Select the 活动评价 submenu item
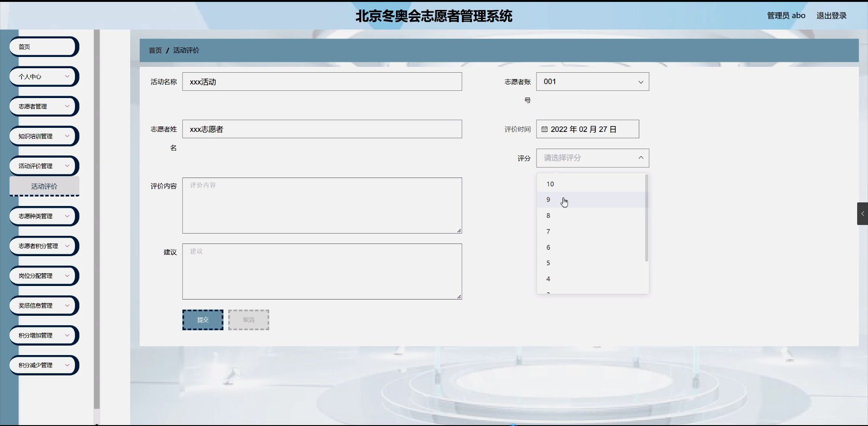This screenshot has height=426, width=868. coord(44,186)
